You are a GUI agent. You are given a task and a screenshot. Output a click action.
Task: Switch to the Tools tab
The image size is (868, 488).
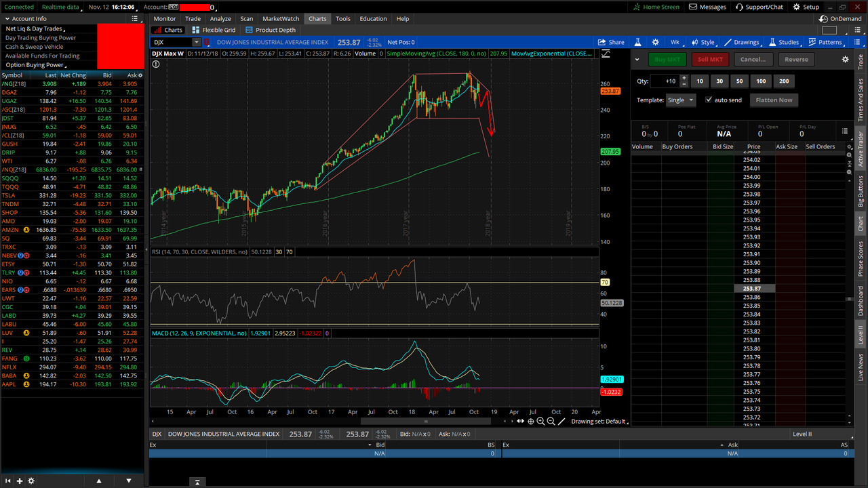coord(343,18)
